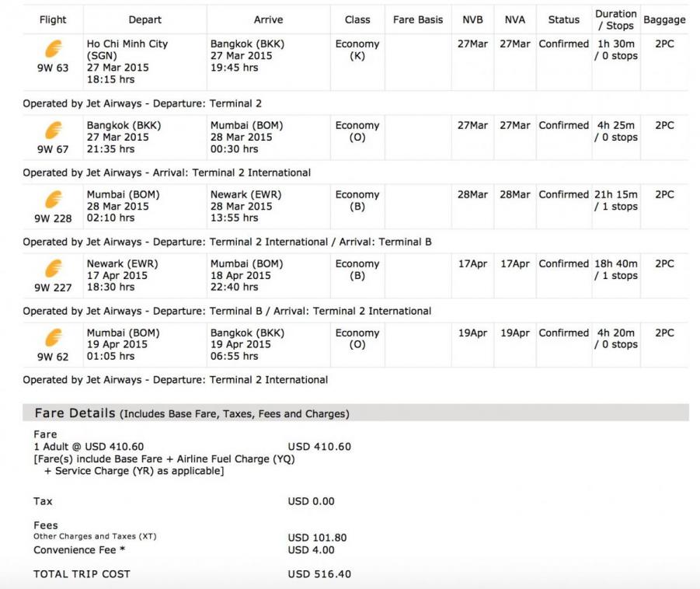Click Confirmed status of flight 9W 227
This screenshot has width=700, height=589.
563,264
